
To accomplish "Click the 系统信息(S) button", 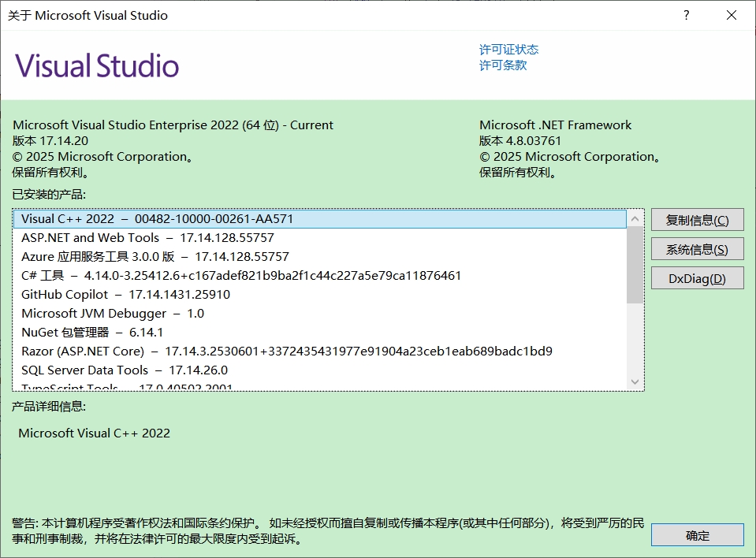I will 697,249.
